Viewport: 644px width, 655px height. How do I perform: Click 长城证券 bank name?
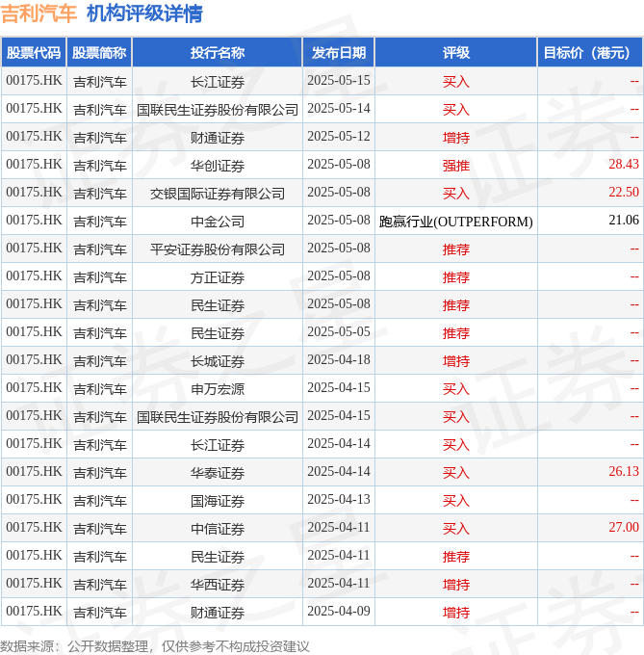tap(218, 361)
